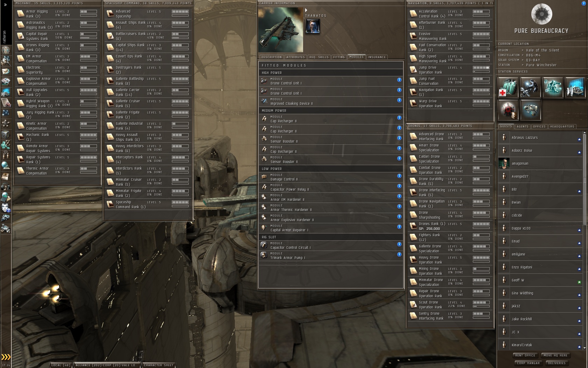Select guest Abraxus Lazzurs
The width and height of the screenshot is (588, 368).
click(539, 137)
